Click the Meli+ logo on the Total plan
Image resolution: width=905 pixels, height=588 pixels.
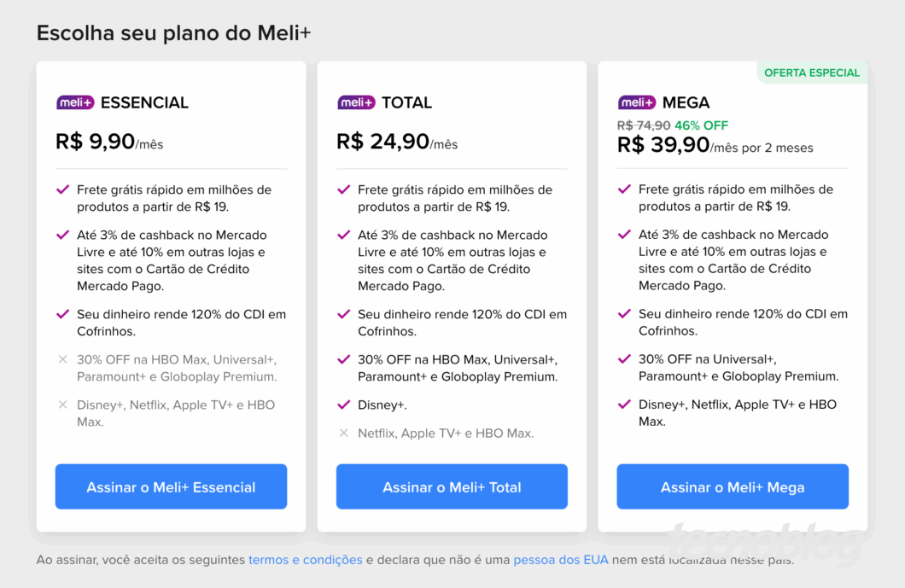coord(356,102)
